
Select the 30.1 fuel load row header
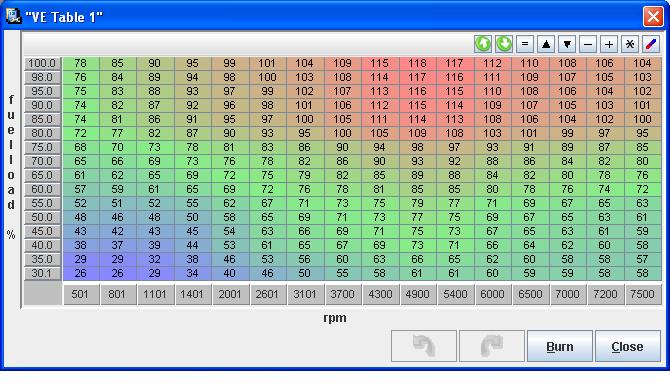pyautogui.click(x=42, y=273)
